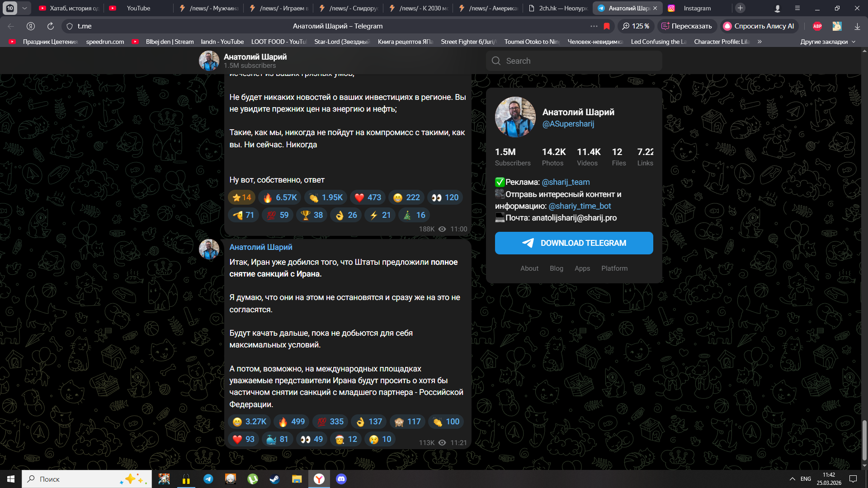Toggle the heart reaction showing 473

(368, 197)
